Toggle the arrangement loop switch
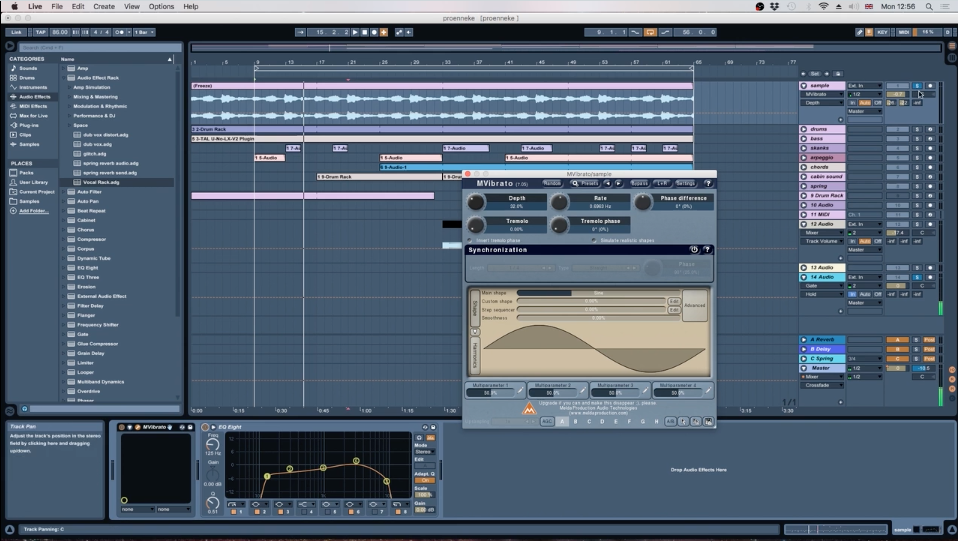Image resolution: width=958 pixels, height=542 pixels. (650, 32)
